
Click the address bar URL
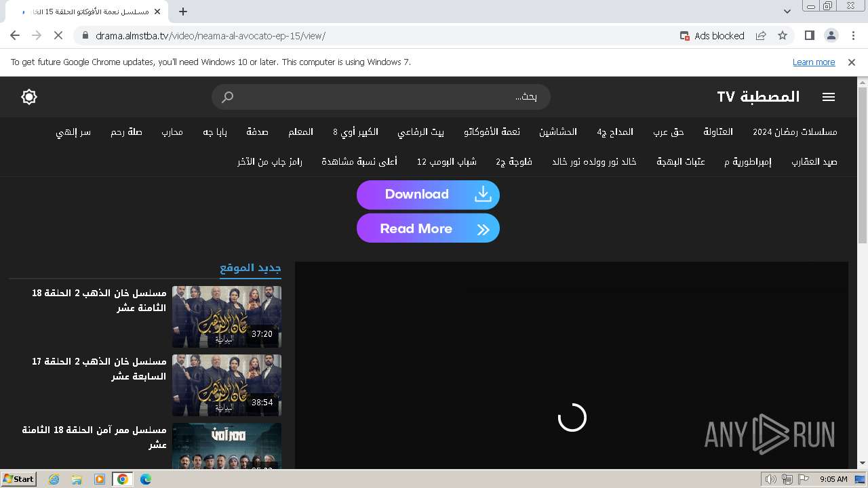210,36
